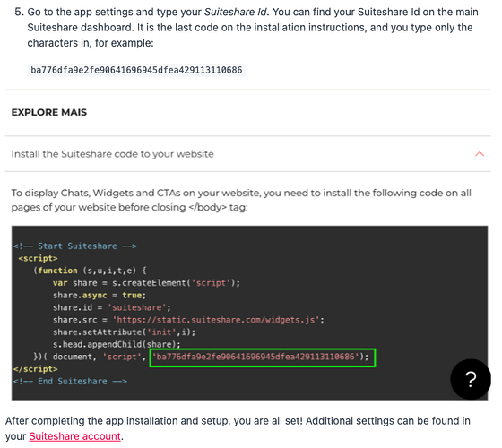Collapse the install section chevron arrow
This screenshot has width=502, height=448.
coord(480,154)
